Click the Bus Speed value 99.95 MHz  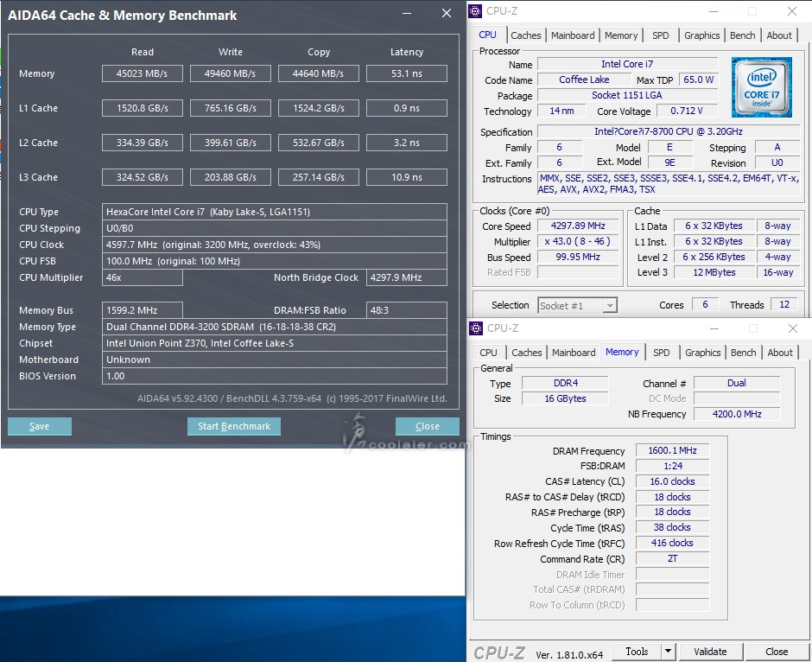(x=577, y=257)
